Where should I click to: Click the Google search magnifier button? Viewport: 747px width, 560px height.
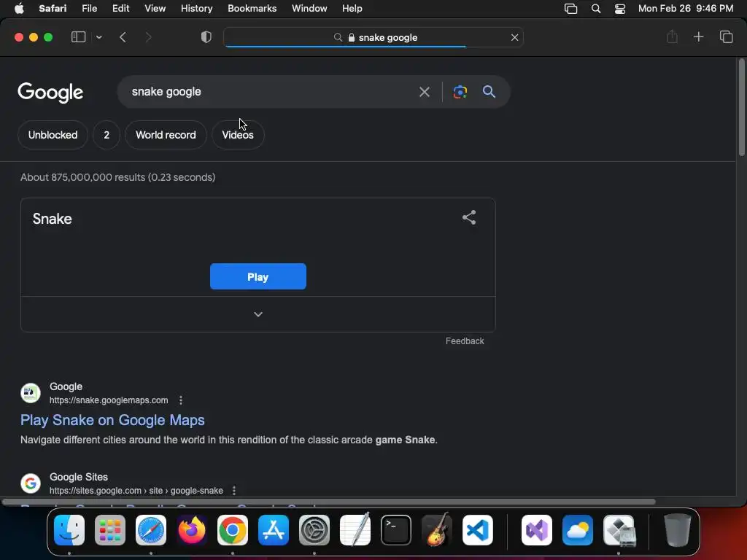(x=489, y=91)
